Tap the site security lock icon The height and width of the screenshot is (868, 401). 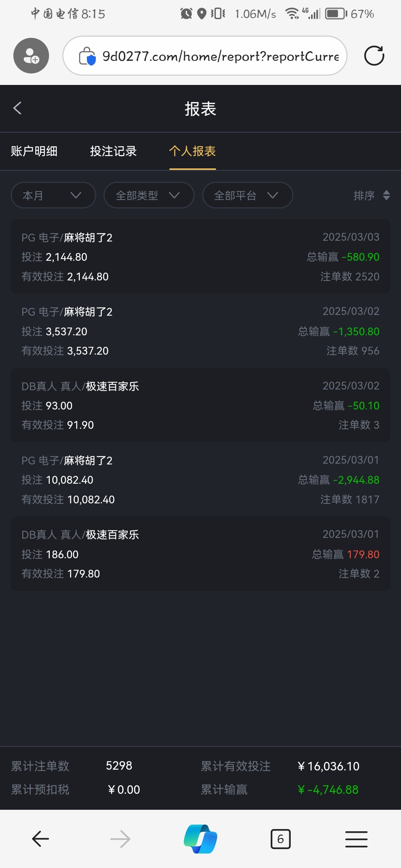point(87,56)
